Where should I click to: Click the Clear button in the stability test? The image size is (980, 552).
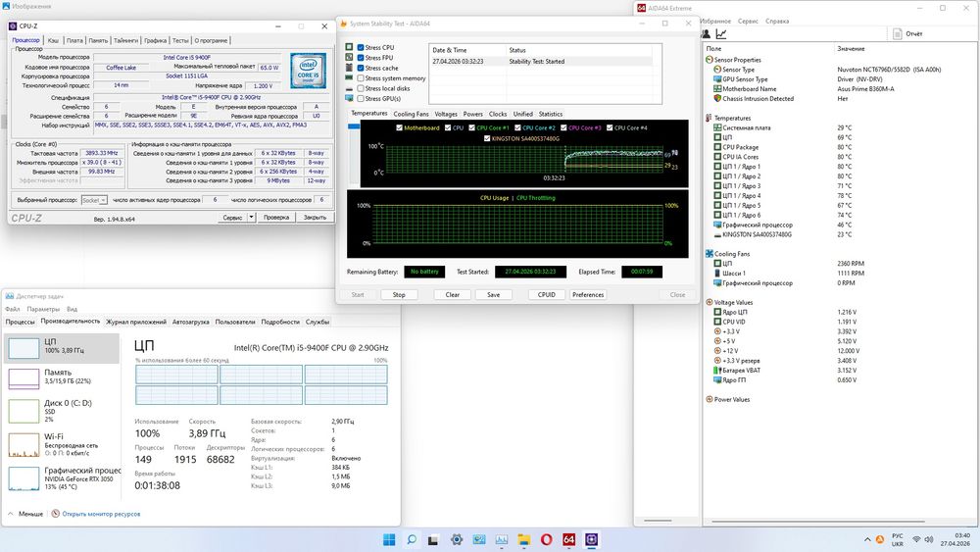pos(453,294)
